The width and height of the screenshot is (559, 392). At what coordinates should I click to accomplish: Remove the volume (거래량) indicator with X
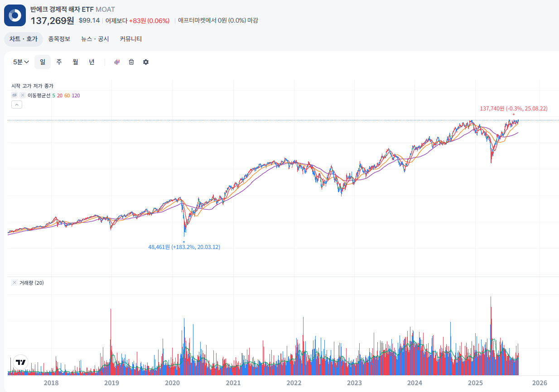tap(14, 283)
